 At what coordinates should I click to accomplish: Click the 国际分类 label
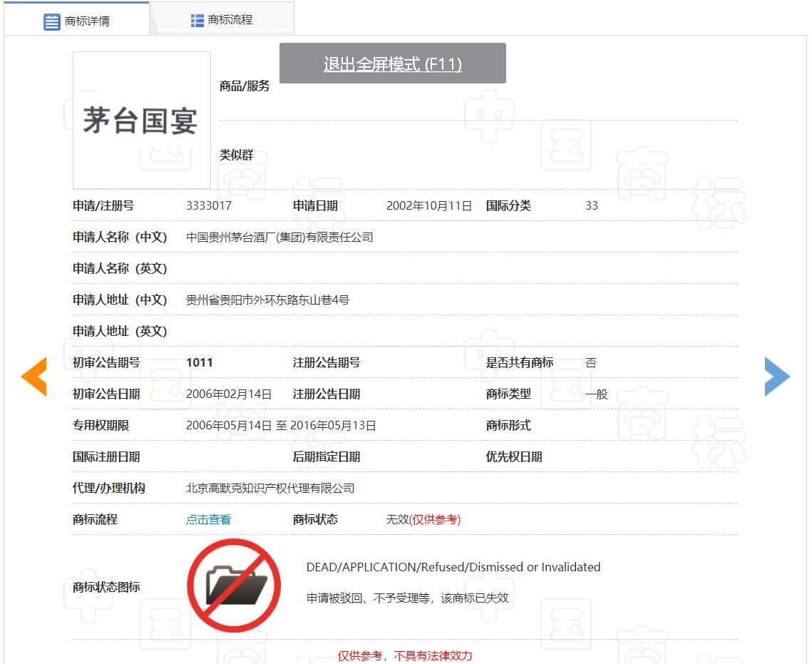508,205
